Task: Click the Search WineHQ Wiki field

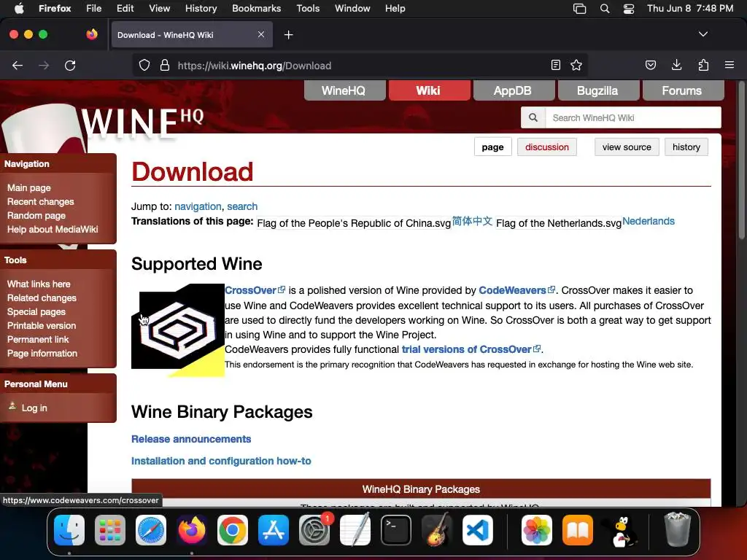Action: pos(632,117)
